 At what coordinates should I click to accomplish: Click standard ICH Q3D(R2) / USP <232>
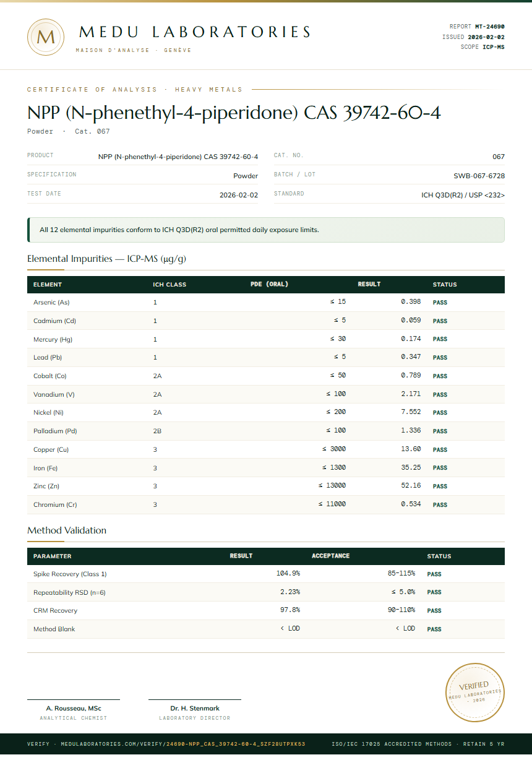[x=463, y=195]
